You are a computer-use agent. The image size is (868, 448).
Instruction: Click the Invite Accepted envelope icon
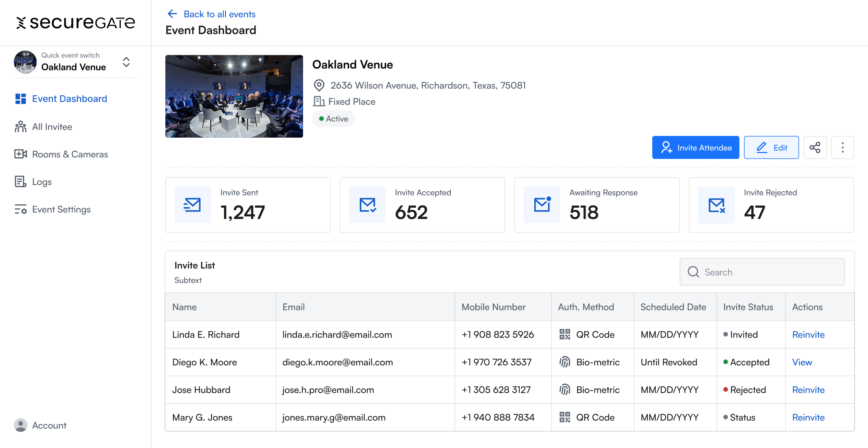[367, 205]
